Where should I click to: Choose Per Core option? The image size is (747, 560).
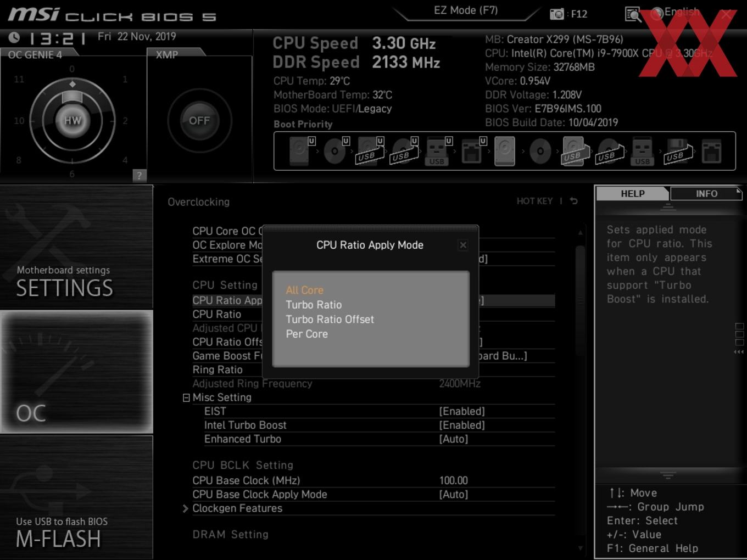(x=306, y=334)
